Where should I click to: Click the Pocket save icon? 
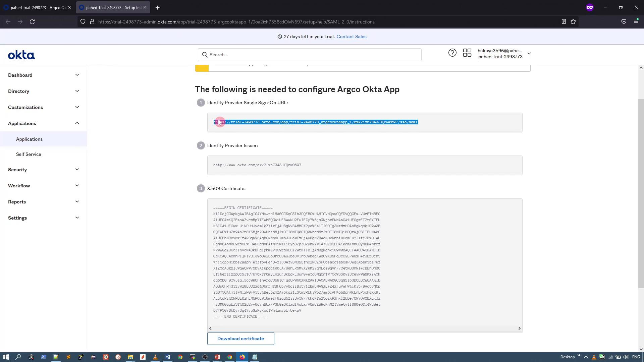(x=624, y=22)
